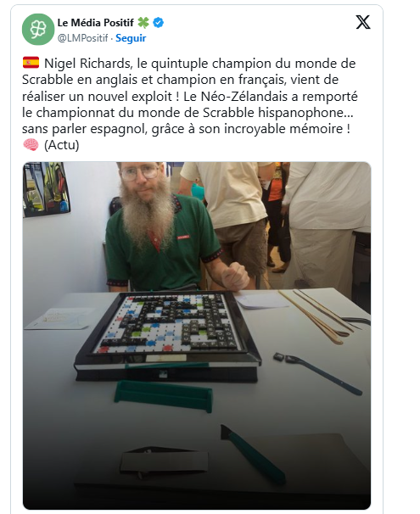Click the red badge on the green polo
The image size is (420, 514).
183,237
